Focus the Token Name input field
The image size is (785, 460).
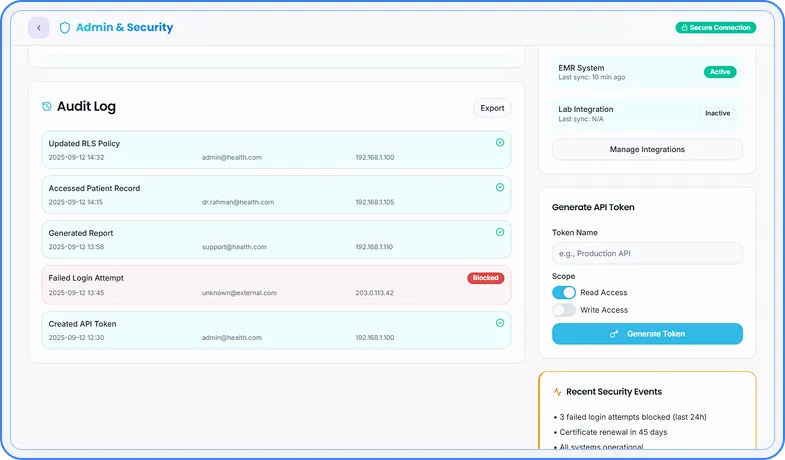coord(647,253)
